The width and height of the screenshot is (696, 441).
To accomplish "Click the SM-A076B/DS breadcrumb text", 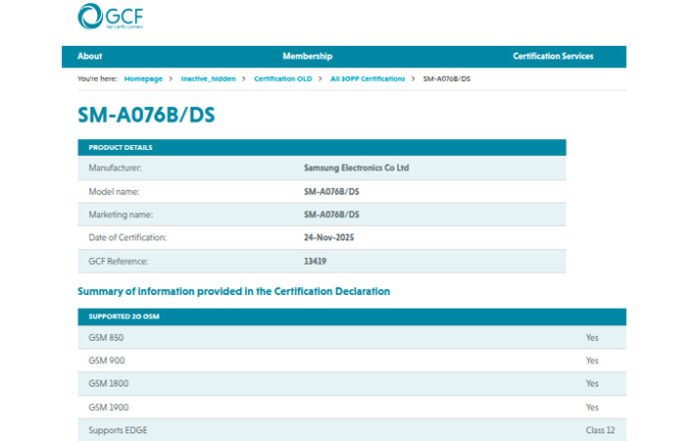I will (x=447, y=79).
